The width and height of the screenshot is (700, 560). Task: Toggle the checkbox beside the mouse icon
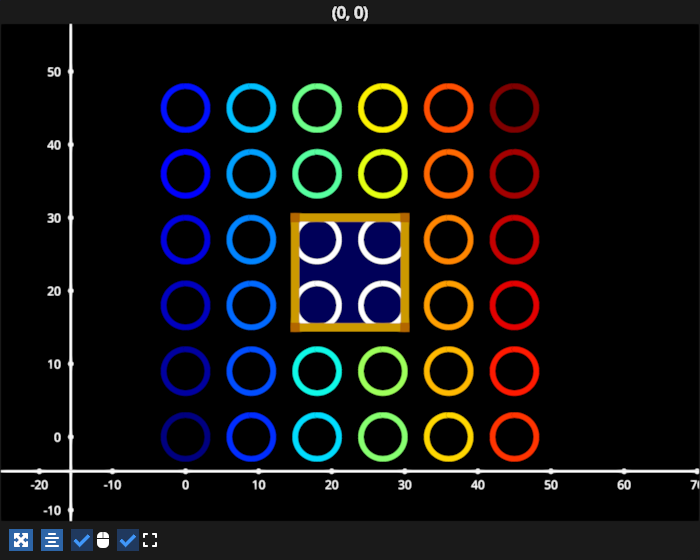[82, 540]
